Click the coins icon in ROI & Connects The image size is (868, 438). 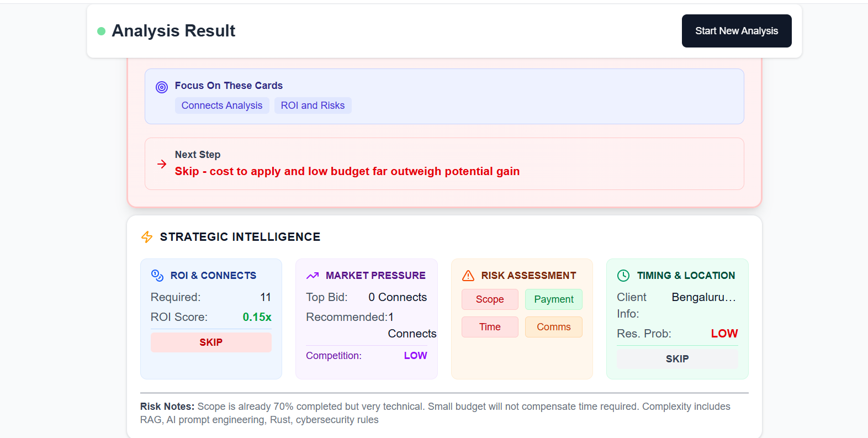tap(157, 276)
